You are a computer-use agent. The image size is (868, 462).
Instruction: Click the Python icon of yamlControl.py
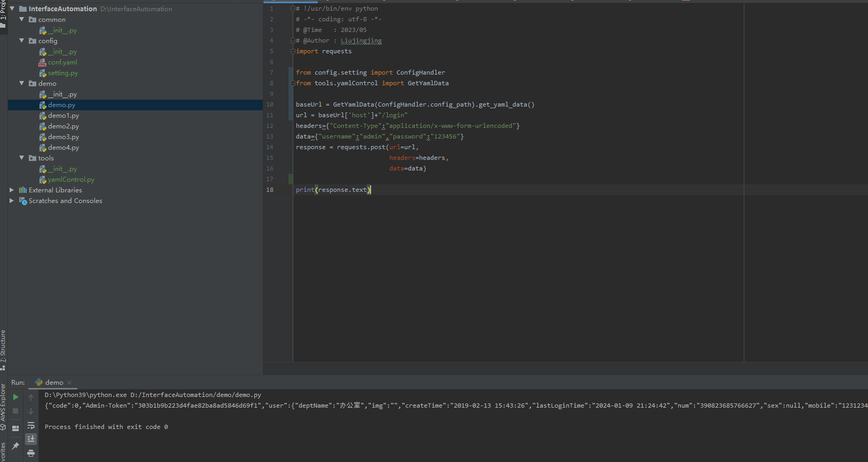tap(43, 180)
